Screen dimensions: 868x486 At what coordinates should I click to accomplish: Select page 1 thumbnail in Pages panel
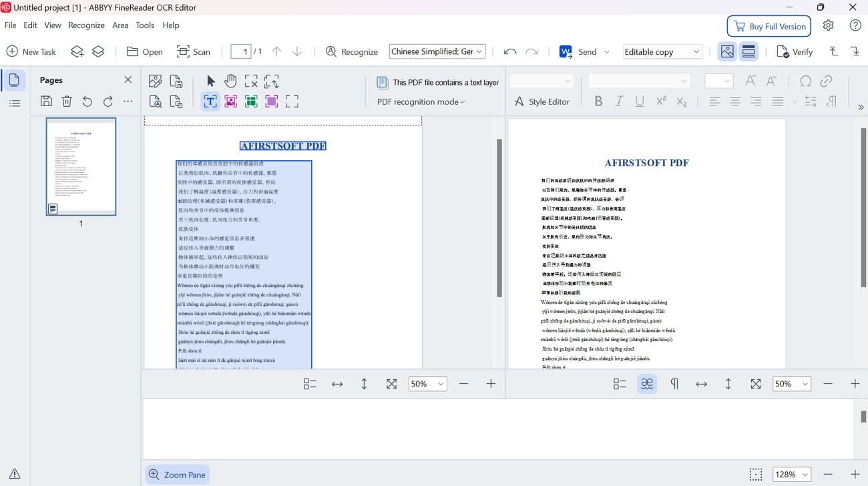point(81,166)
